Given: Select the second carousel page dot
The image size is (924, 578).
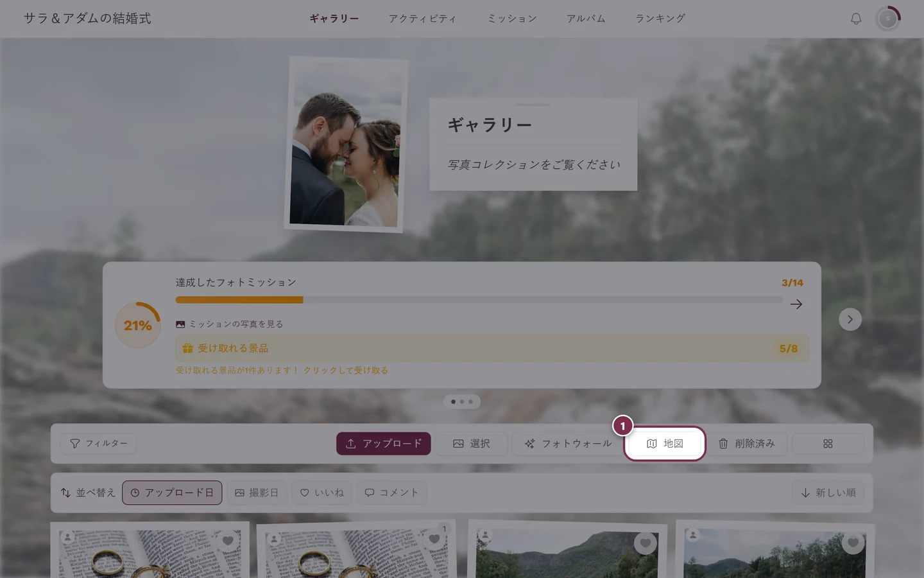Looking at the screenshot, I should [462, 401].
